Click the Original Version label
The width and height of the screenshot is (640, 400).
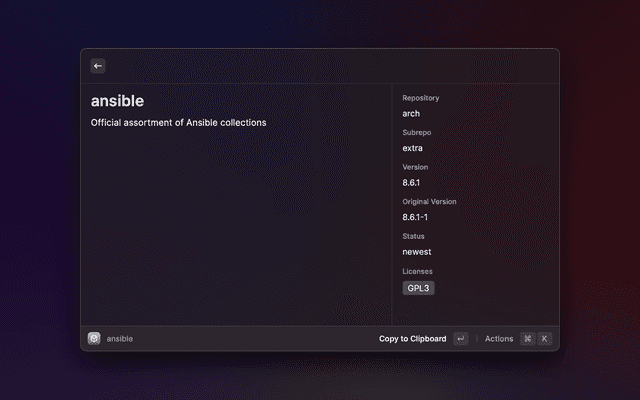[x=429, y=202]
